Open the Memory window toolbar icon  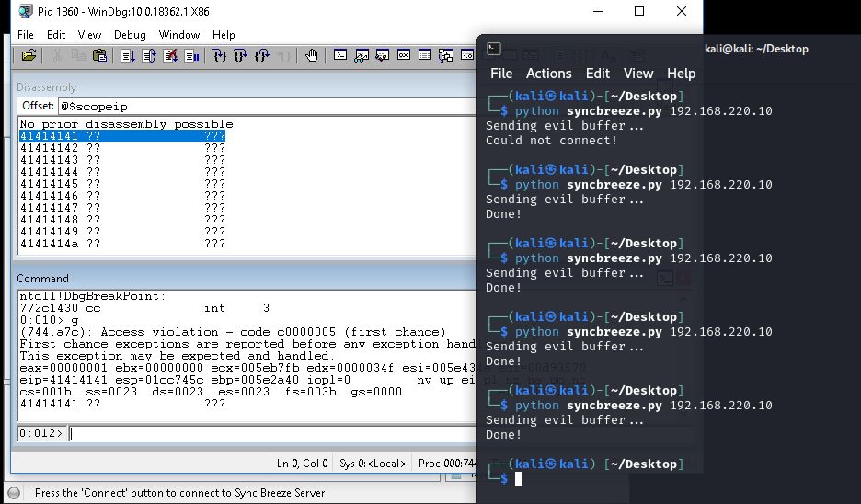(424, 55)
